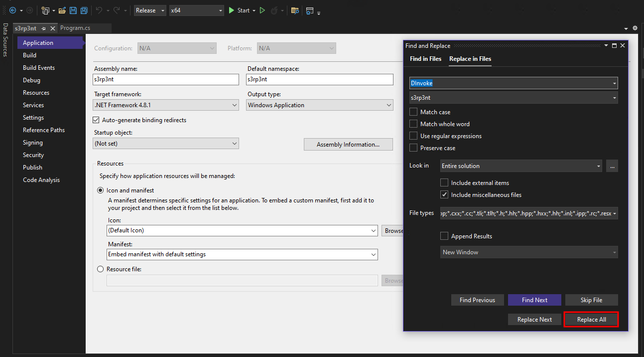Click the Save All icon

pyautogui.click(x=84, y=10)
